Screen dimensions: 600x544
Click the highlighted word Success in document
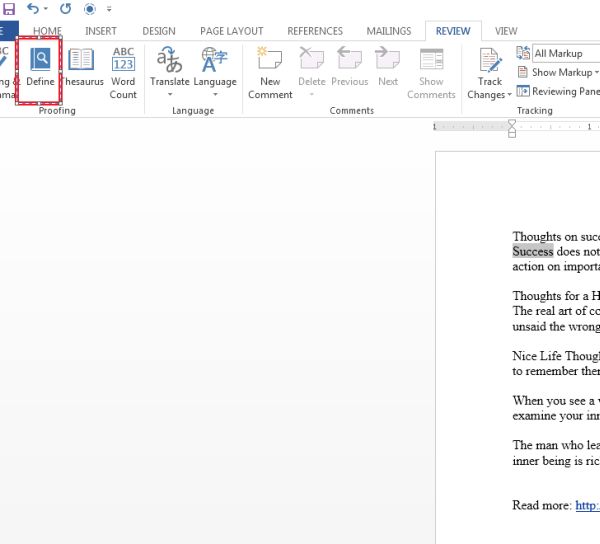tap(533, 251)
